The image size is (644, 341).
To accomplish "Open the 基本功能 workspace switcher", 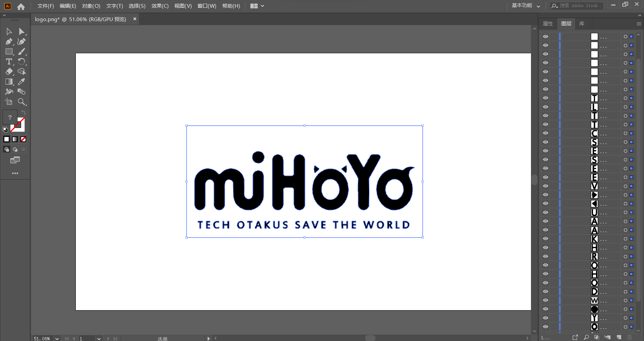I will coord(526,6).
